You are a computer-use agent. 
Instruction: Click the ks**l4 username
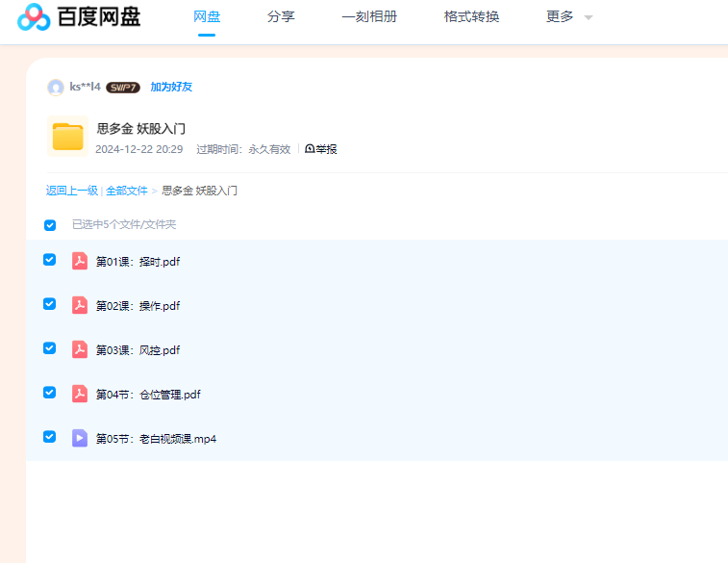click(85, 87)
